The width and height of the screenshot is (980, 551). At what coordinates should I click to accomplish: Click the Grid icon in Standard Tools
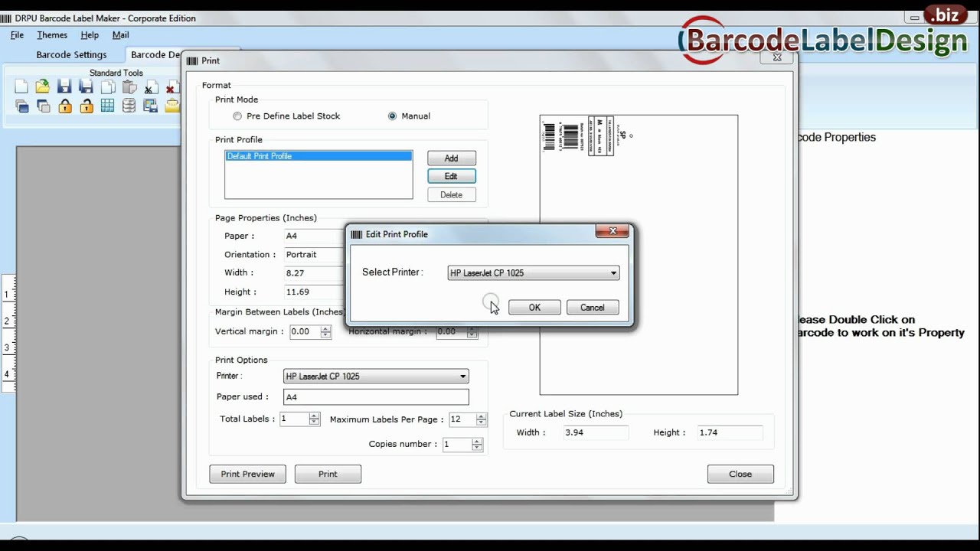108,106
